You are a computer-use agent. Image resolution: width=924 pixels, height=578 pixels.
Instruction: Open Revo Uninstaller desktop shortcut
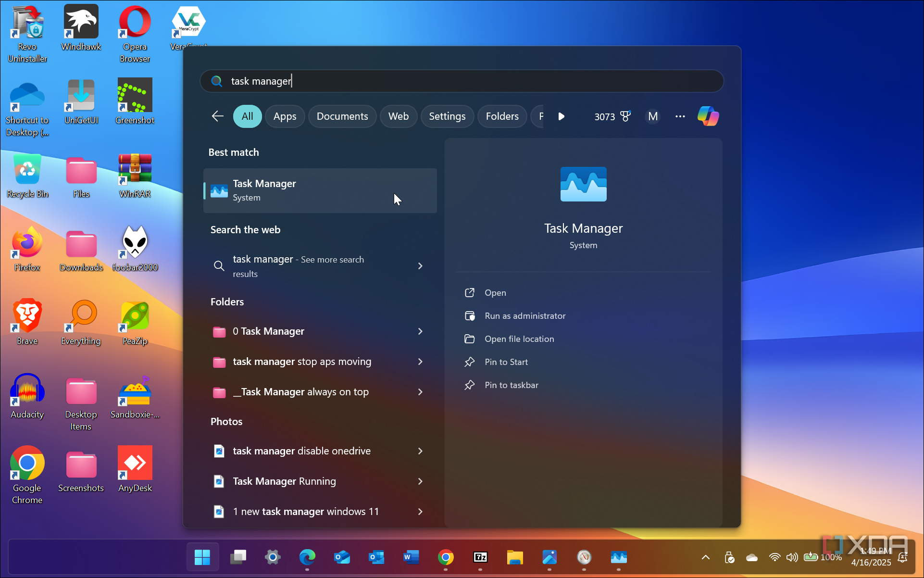pyautogui.click(x=27, y=34)
